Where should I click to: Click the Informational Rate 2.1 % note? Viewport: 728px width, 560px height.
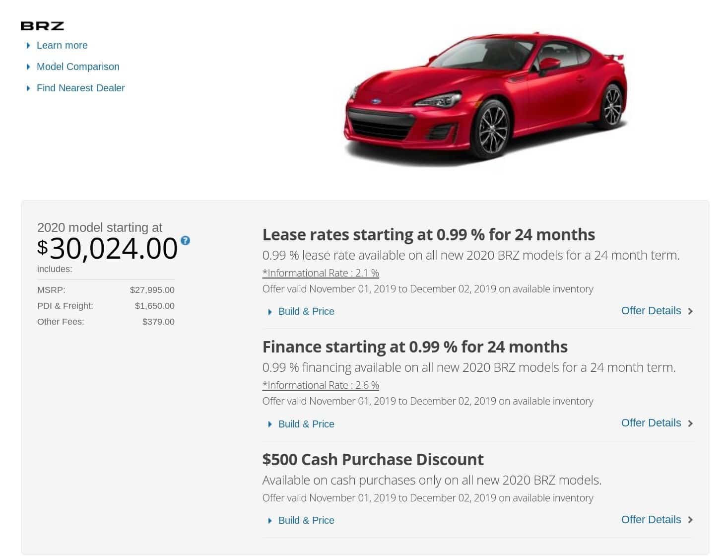pyautogui.click(x=321, y=273)
